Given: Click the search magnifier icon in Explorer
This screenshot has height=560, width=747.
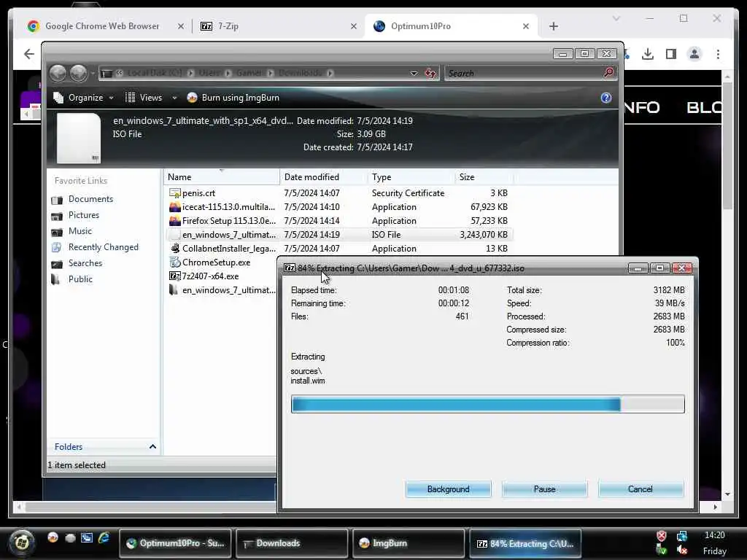Looking at the screenshot, I should pos(608,72).
